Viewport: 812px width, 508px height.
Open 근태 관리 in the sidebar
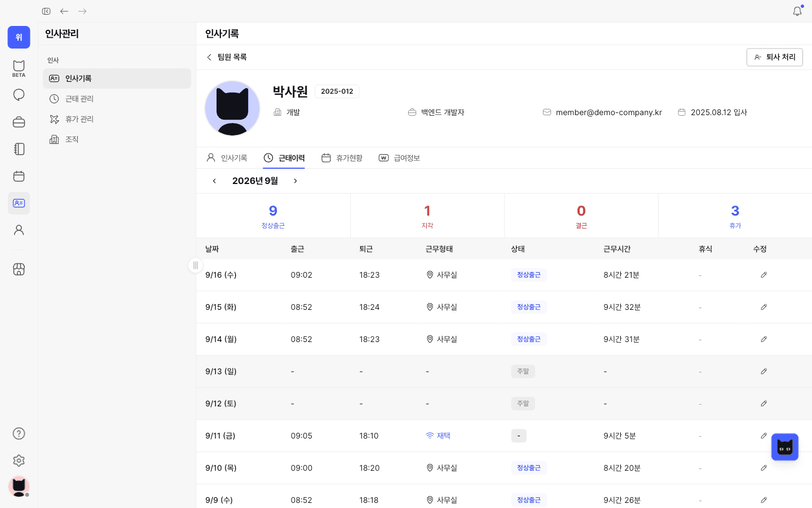pyautogui.click(x=117, y=99)
